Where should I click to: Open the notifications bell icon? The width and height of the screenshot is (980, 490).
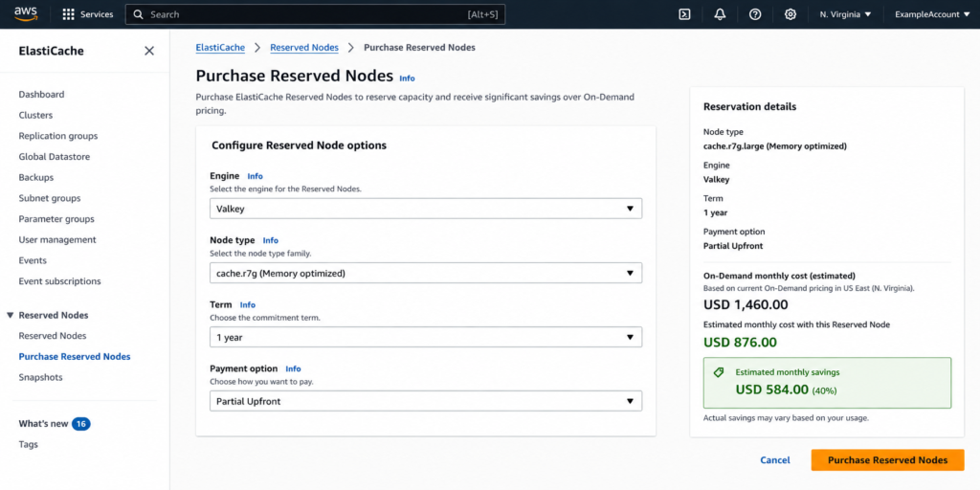(x=720, y=14)
